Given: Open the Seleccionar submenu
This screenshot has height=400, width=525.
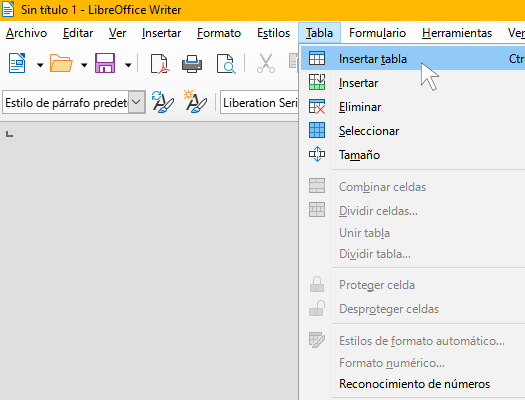Looking at the screenshot, I should [x=413, y=131].
